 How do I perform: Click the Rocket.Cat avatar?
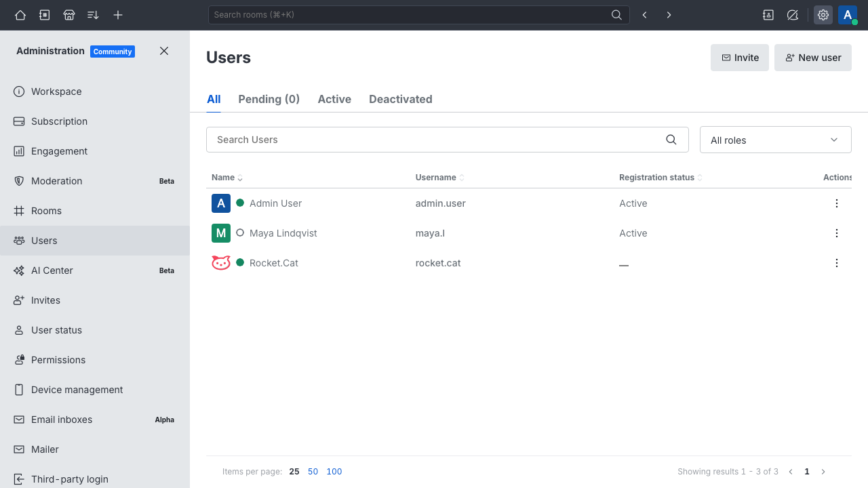(x=221, y=263)
